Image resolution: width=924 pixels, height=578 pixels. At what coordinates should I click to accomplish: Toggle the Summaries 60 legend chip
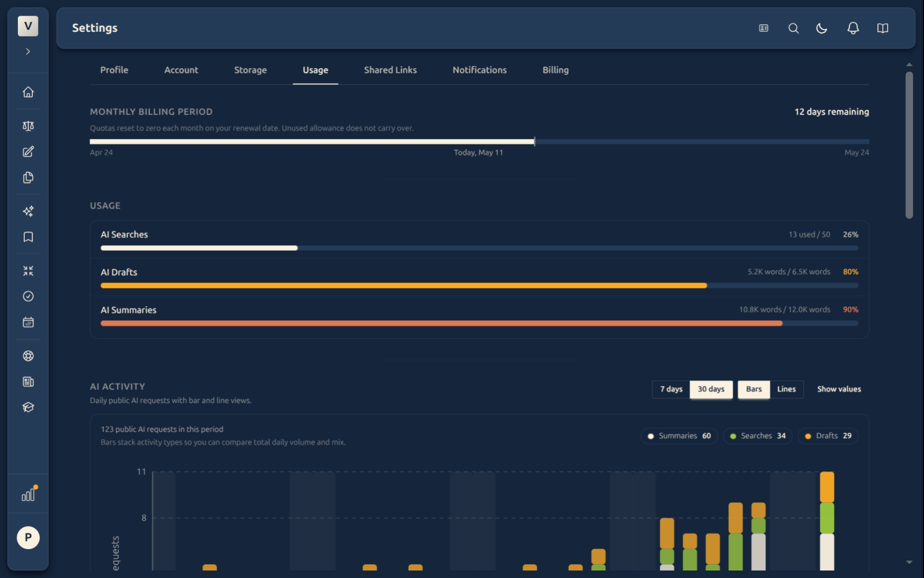679,436
